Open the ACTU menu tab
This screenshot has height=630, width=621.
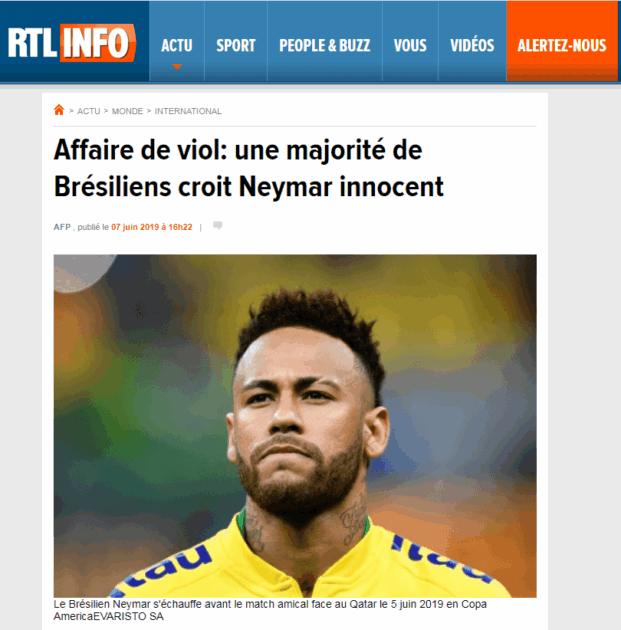click(x=177, y=45)
